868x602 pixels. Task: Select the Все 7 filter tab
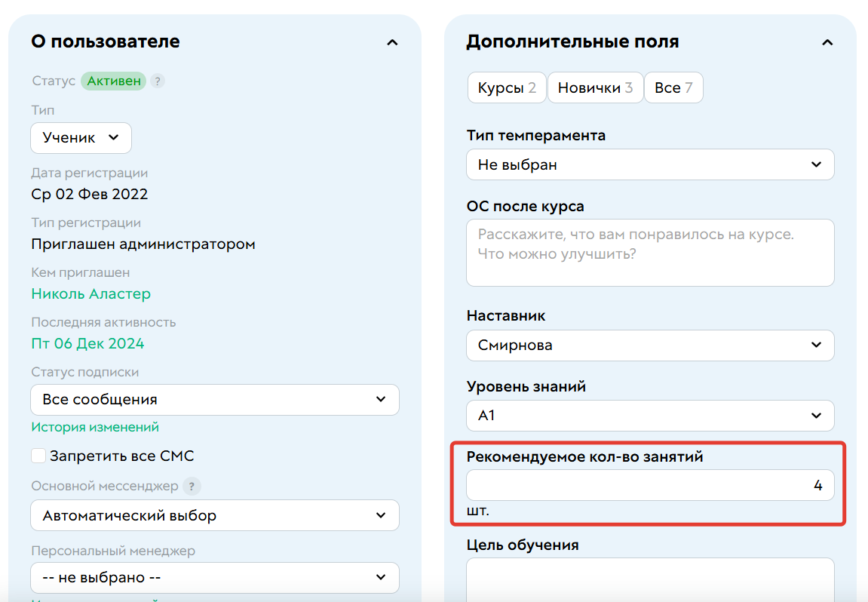click(673, 87)
